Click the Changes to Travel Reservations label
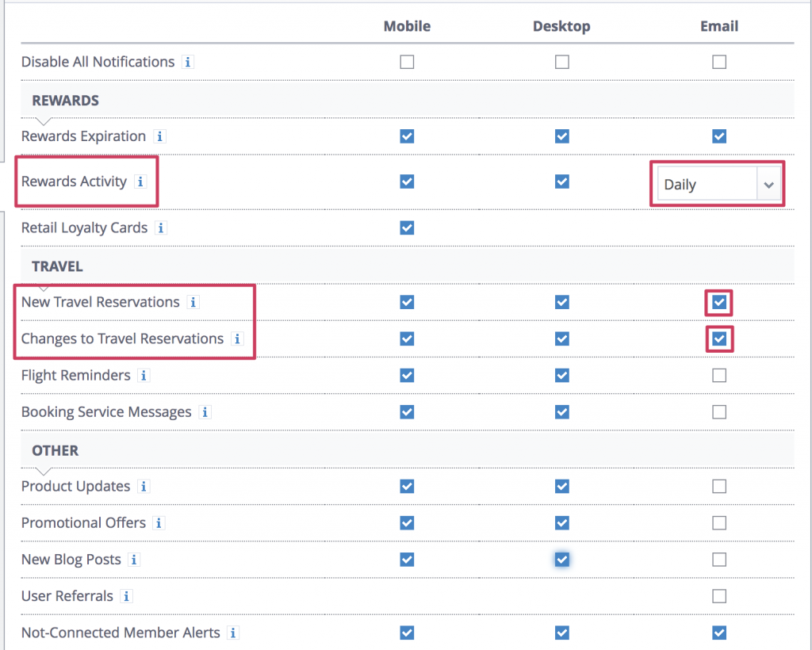The width and height of the screenshot is (812, 650). click(x=122, y=339)
